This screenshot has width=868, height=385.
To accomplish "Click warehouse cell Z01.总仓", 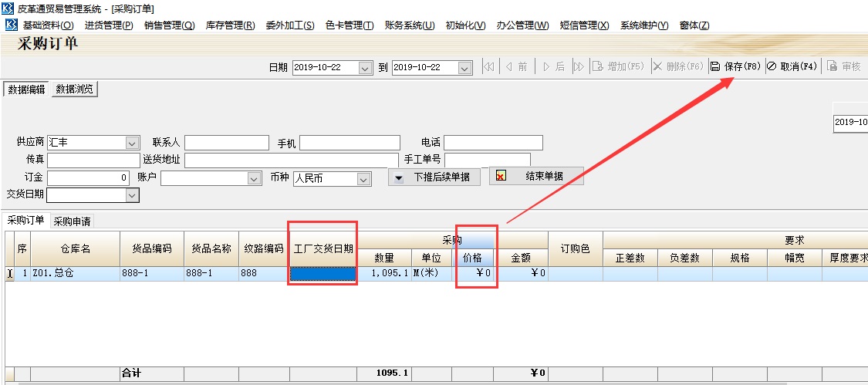I will [76, 274].
